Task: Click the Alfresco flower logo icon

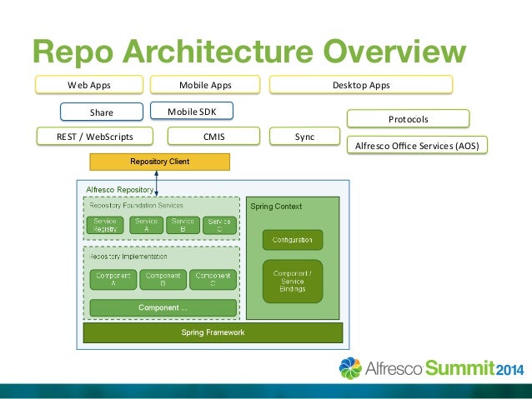Action: [350, 368]
